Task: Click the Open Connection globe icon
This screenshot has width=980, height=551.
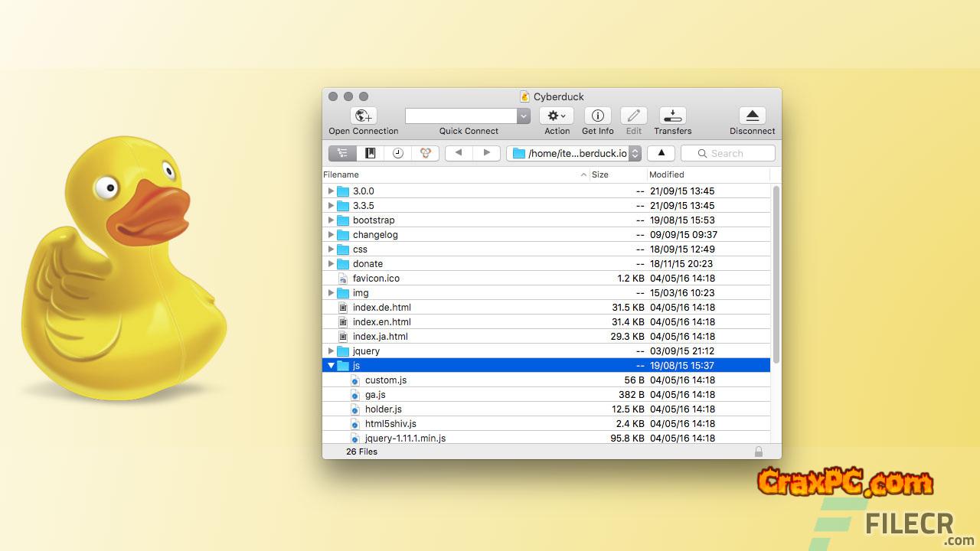Action: point(364,116)
